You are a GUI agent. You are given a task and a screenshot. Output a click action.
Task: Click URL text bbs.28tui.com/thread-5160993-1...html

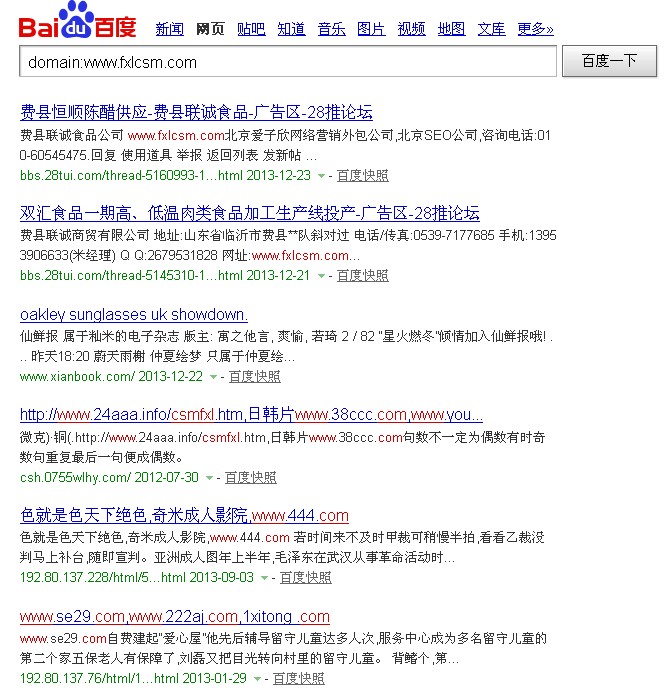pos(132,176)
